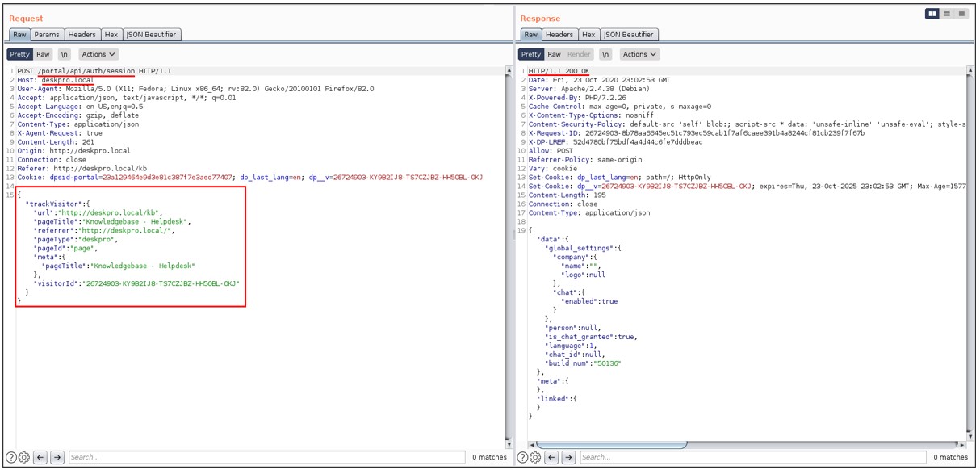The width and height of the screenshot is (980, 470).
Task: Open the Response JSON Beautifier tab
Action: point(630,35)
